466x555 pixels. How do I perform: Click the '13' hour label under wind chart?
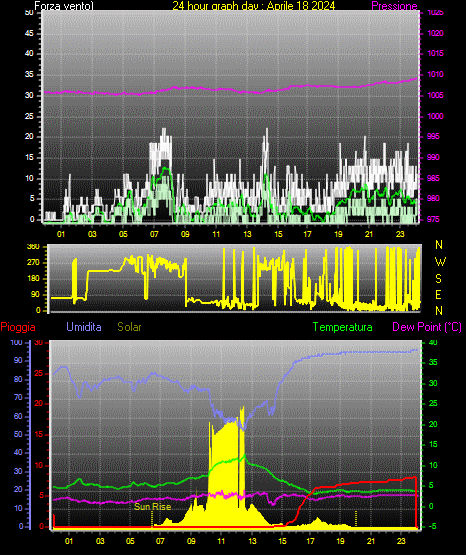tap(247, 234)
